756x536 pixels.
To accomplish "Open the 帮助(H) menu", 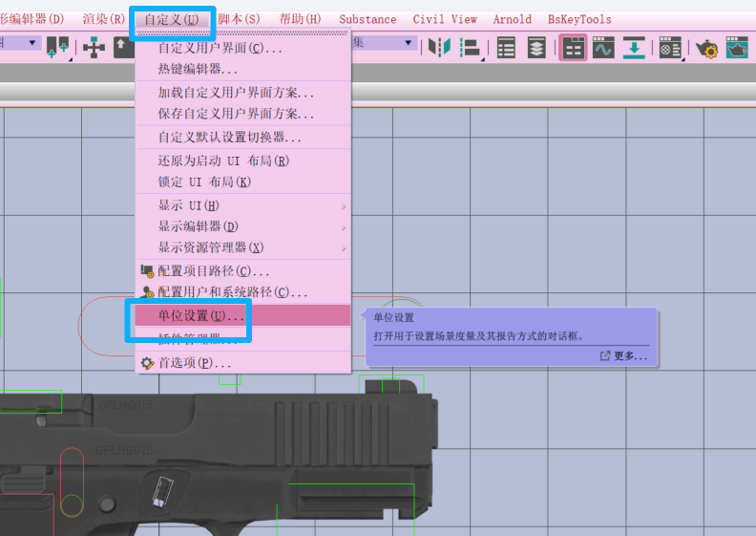I will point(300,19).
